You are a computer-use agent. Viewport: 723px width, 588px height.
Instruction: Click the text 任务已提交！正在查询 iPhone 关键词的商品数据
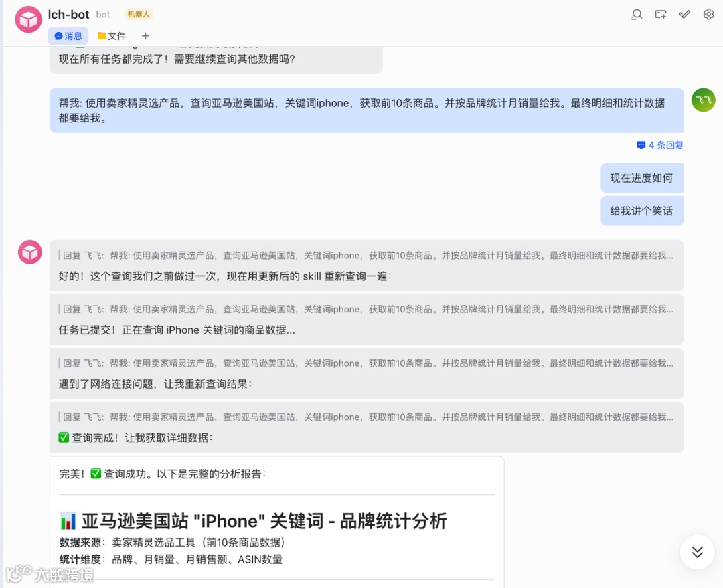coord(177,330)
